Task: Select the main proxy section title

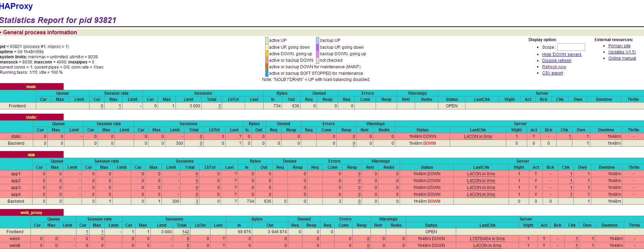Action: coord(31,87)
